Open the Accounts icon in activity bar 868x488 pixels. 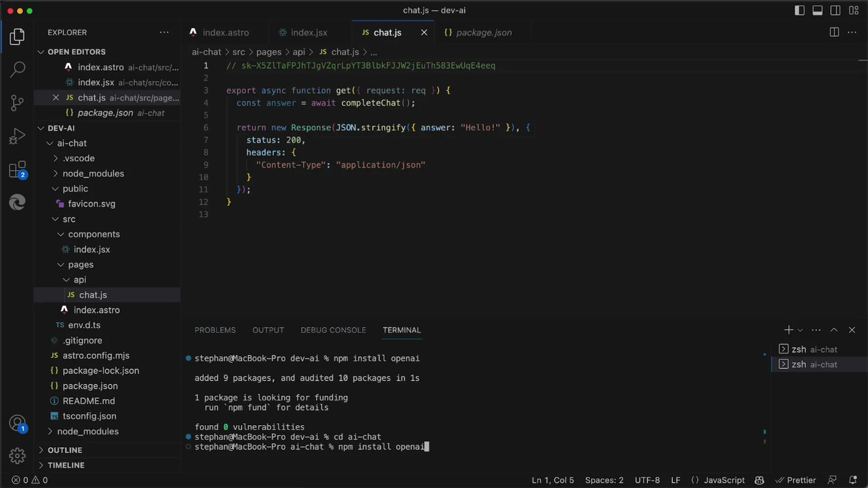pos(17,424)
